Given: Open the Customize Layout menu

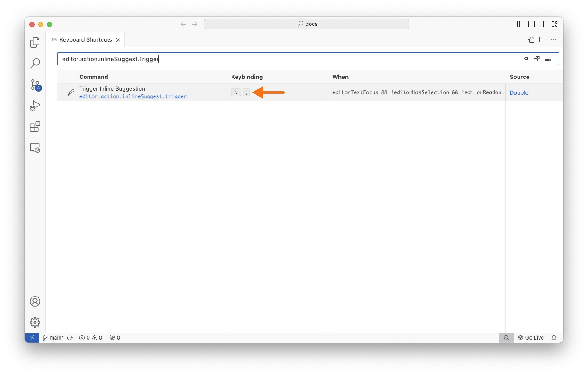Looking at the screenshot, I should pyautogui.click(x=554, y=24).
